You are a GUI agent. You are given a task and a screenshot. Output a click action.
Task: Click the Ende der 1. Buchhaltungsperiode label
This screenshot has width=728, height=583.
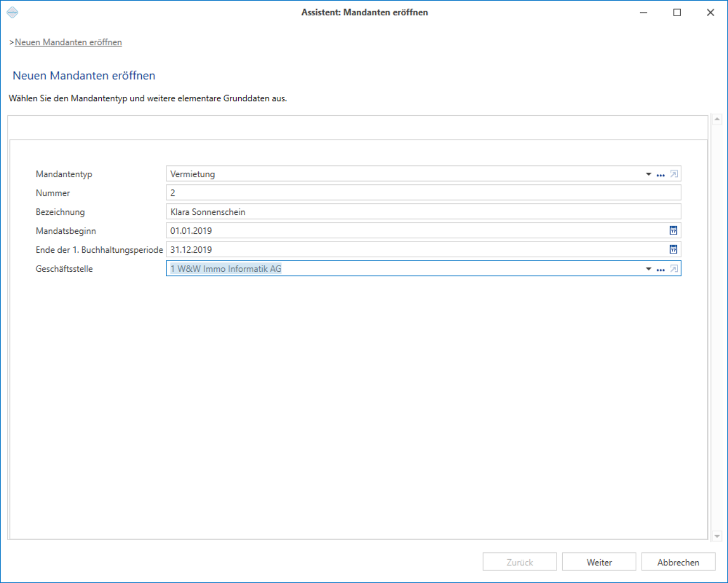coord(99,250)
